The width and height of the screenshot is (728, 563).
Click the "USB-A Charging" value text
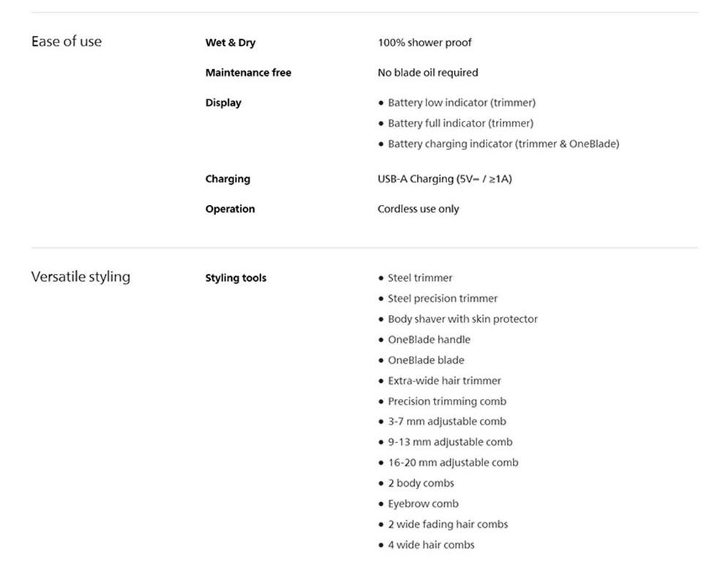444,179
